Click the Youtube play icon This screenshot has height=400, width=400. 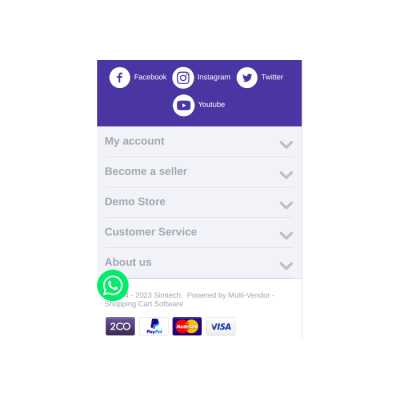[184, 105]
